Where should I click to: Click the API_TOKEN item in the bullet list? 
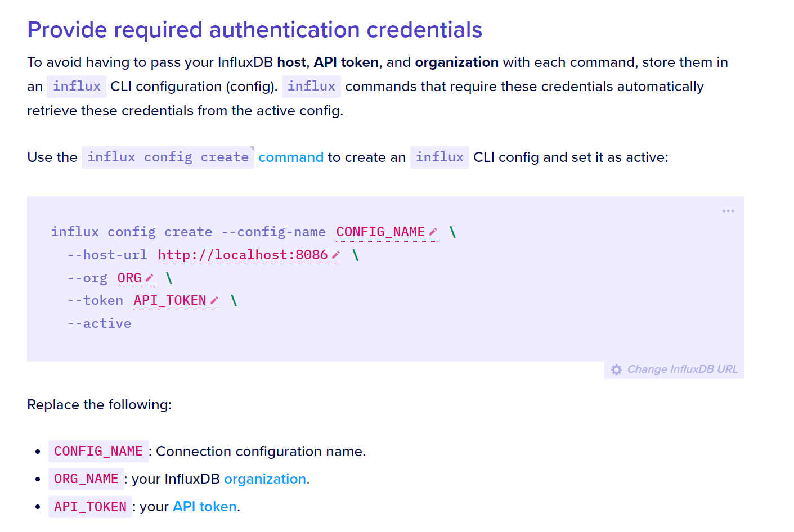point(90,507)
